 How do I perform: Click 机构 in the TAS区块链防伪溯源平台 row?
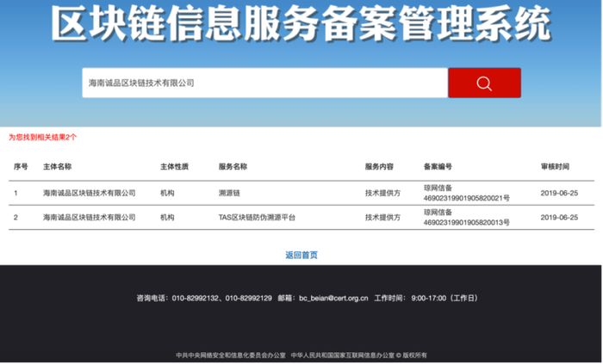pos(167,218)
